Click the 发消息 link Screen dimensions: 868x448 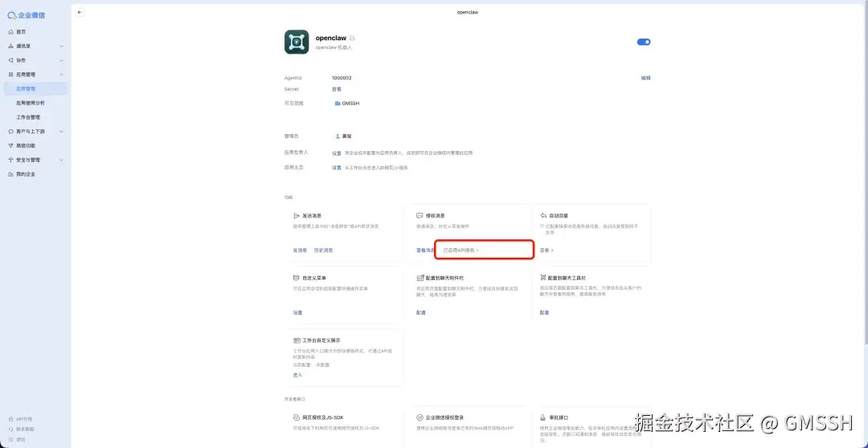click(300, 250)
